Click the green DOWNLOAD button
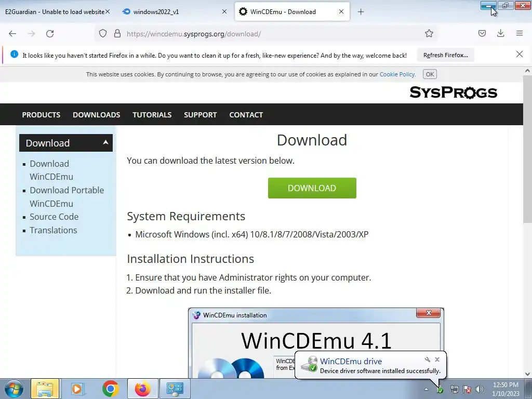532x399 pixels. (x=312, y=188)
